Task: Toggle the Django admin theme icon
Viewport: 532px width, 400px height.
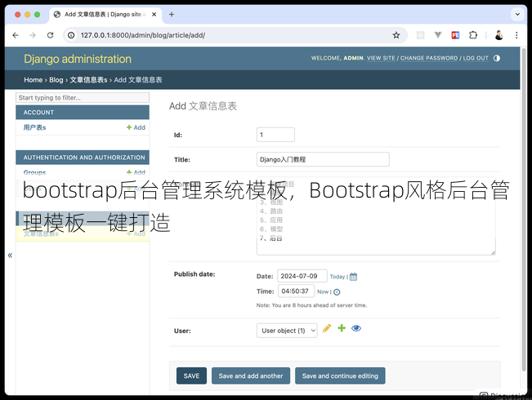Action: point(497,58)
